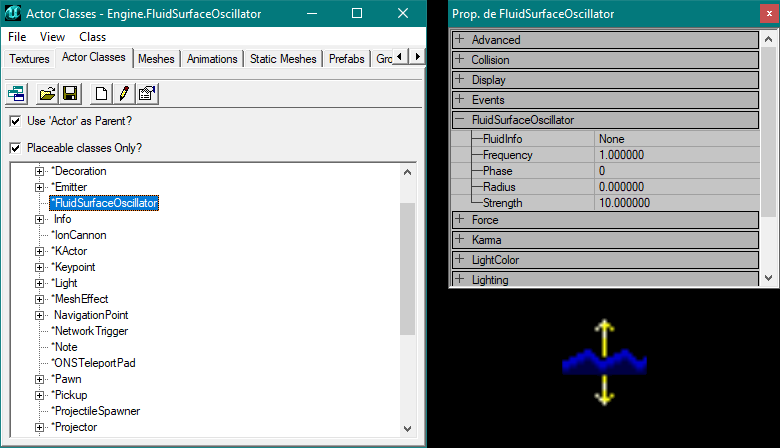Viewport: 780px width, 448px height.
Task: Switch to the Meshes tab
Action: click(156, 59)
